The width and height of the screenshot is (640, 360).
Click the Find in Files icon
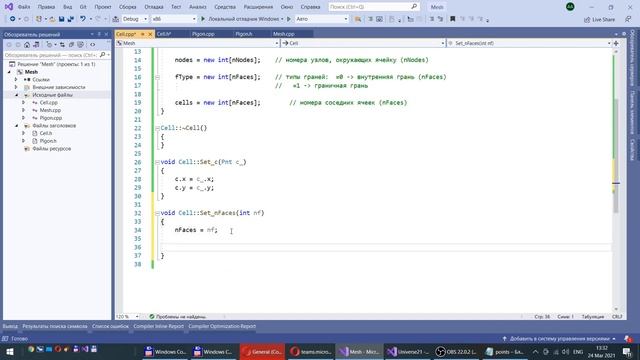pos(358,19)
